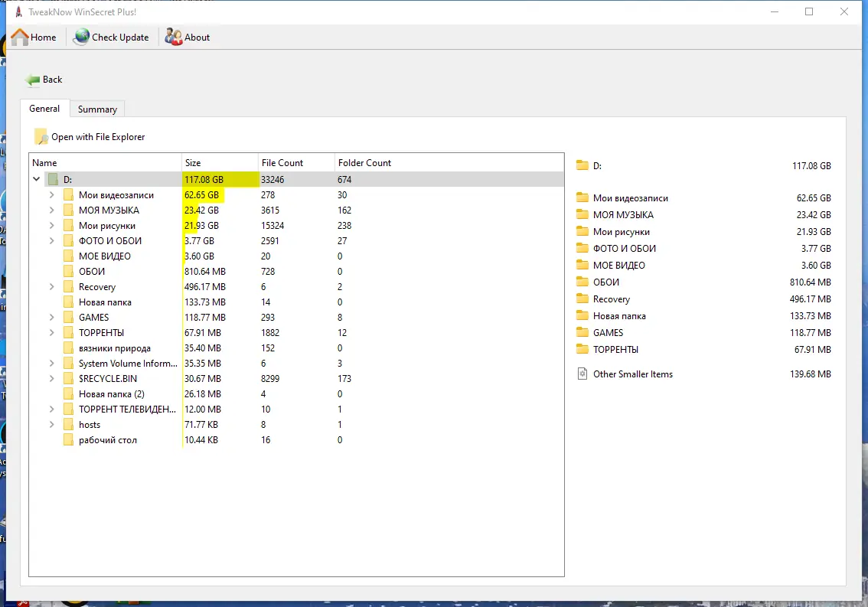Viewport: 868px width, 607px height.
Task: Click ФОТО И ОБОИ label in right summary
Action: (x=625, y=248)
